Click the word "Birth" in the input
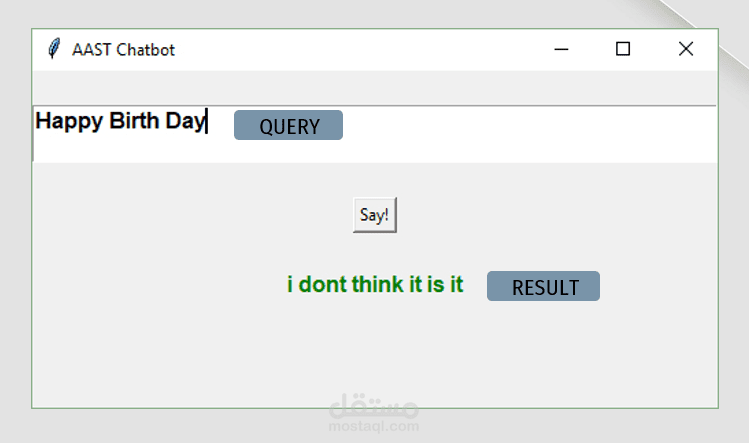The height and width of the screenshot is (443, 749). (x=133, y=122)
